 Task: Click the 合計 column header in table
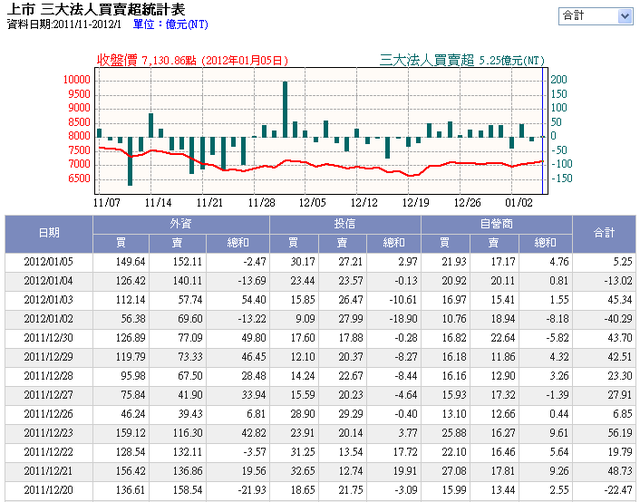coord(604,233)
